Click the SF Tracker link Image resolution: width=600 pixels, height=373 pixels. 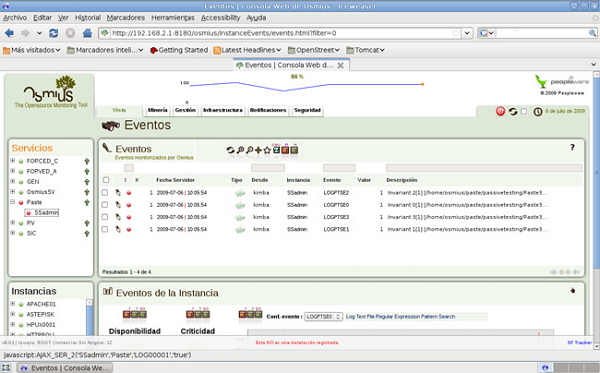click(579, 342)
